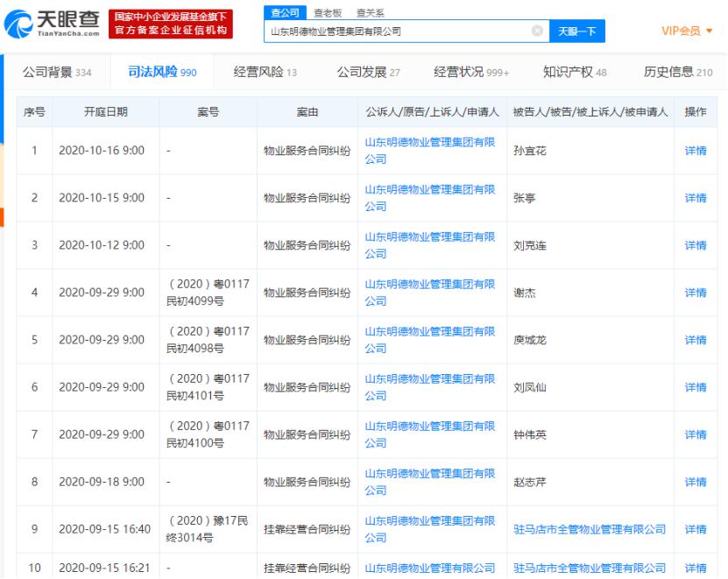
Task: Select case number (2020)粤0117民初4098号
Action: click(x=208, y=340)
